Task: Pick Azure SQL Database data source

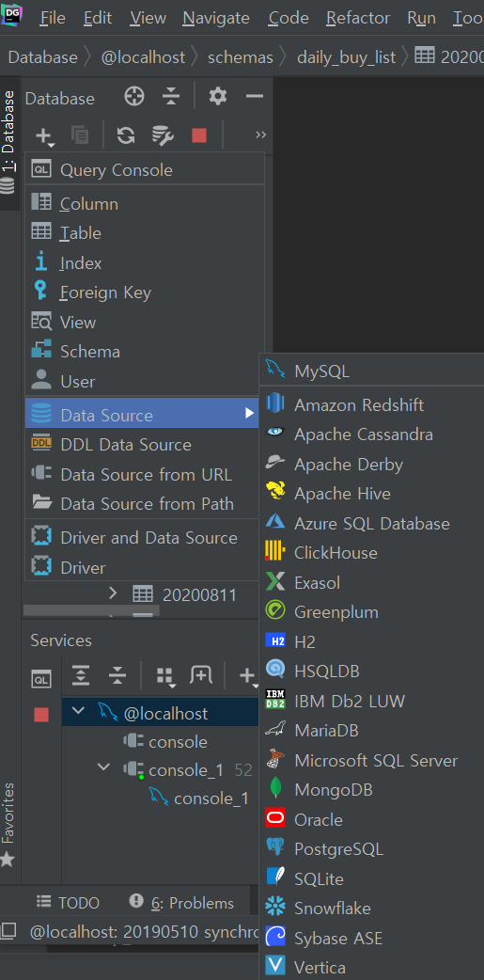Action: pyautogui.click(x=371, y=523)
